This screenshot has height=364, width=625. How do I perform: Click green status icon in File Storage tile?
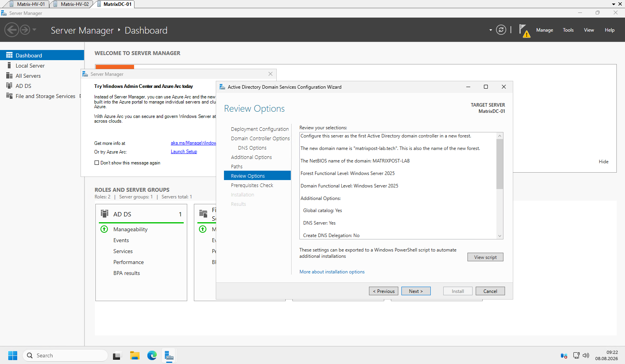[203, 229]
